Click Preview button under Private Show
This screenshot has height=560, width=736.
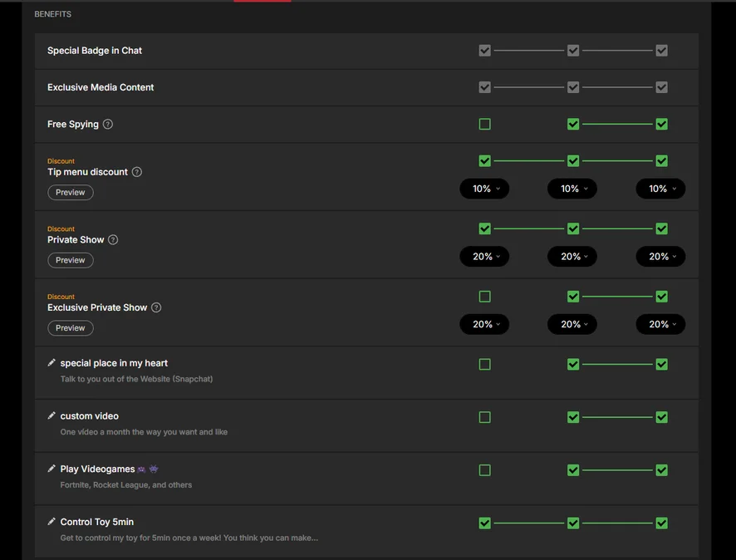(71, 260)
